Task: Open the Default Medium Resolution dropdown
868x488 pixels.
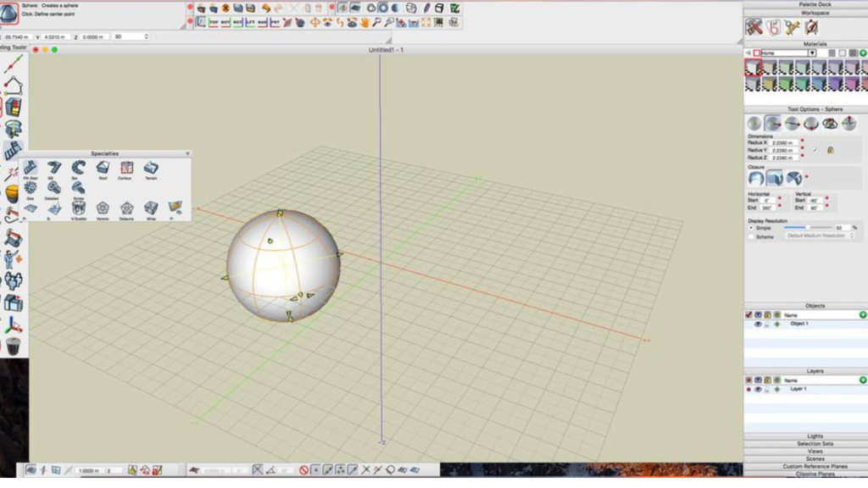Action: 821,236
